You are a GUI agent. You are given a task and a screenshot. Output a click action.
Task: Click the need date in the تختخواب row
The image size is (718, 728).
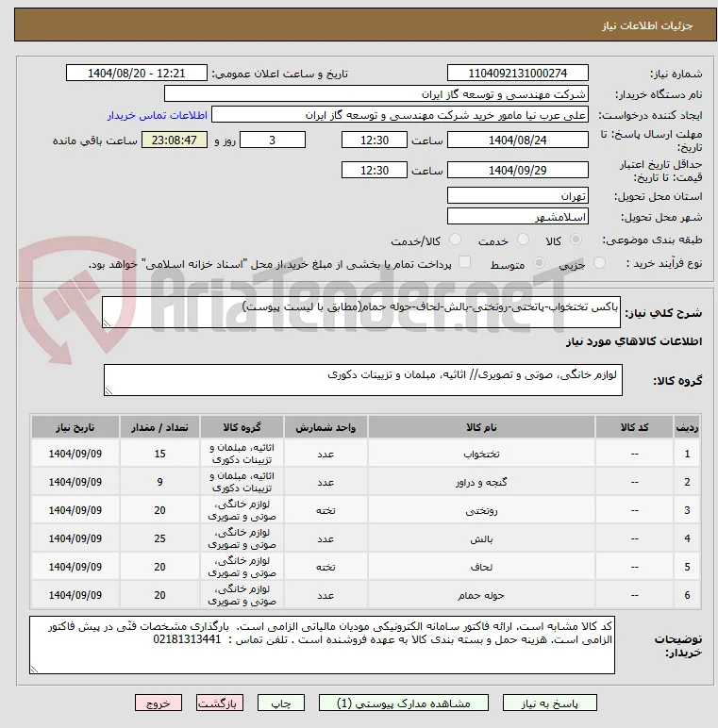tap(75, 454)
